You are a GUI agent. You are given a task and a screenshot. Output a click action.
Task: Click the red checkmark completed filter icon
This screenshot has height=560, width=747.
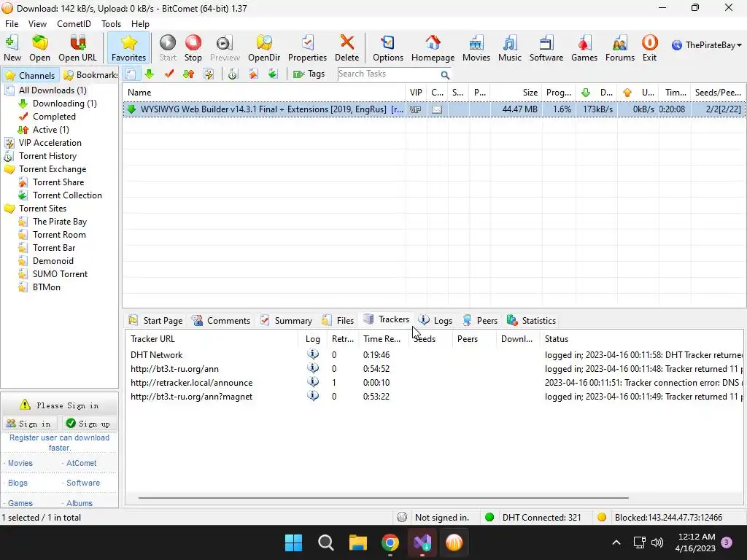point(169,74)
